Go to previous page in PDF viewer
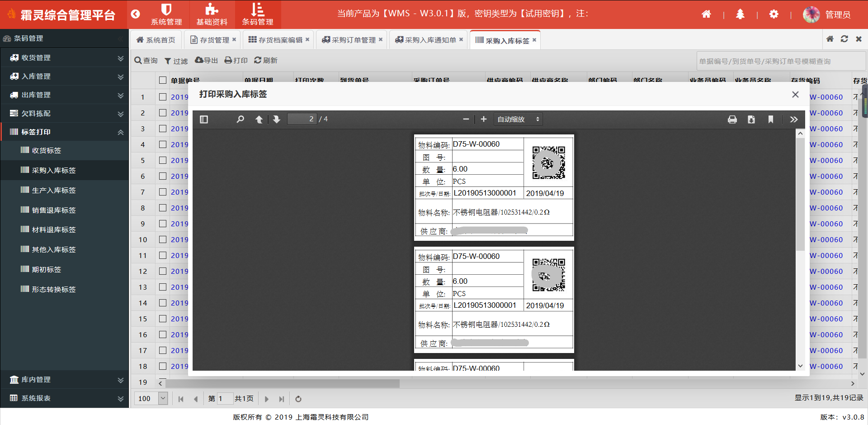The image size is (868, 425). tap(259, 119)
